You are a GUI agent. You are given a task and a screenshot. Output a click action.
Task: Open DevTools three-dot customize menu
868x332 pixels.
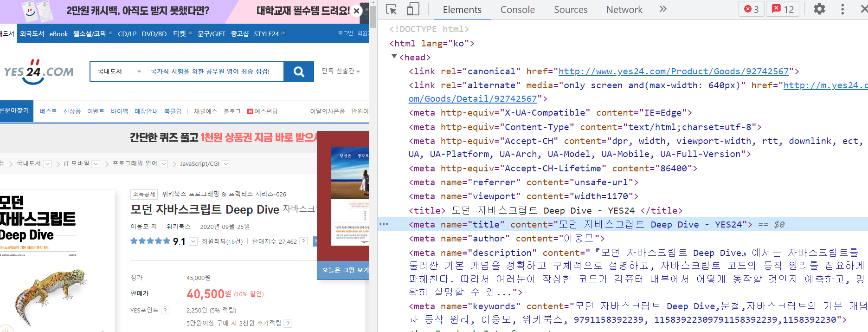pos(842,9)
